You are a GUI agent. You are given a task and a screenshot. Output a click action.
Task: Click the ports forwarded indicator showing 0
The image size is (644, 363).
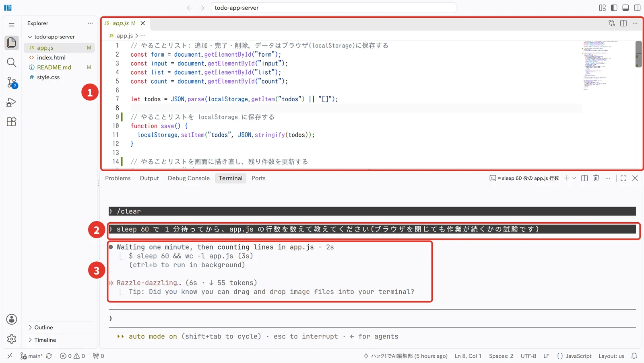99,356
